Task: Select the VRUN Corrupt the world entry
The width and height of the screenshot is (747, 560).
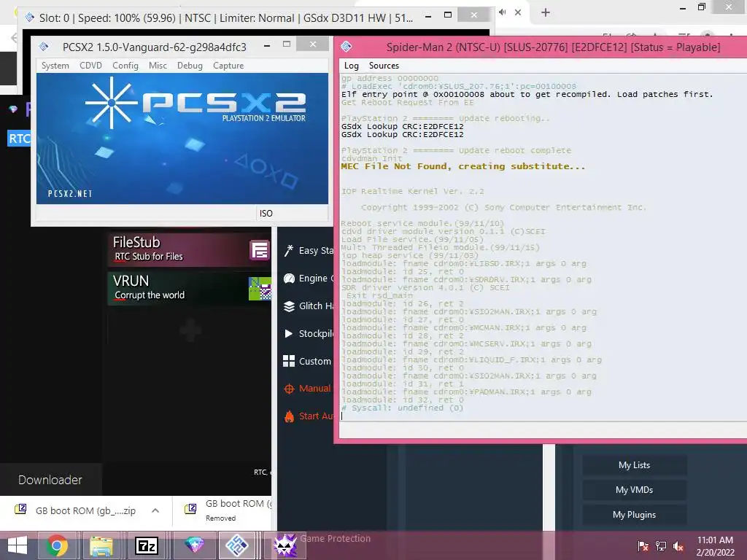Action: click(x=190, y=288)
